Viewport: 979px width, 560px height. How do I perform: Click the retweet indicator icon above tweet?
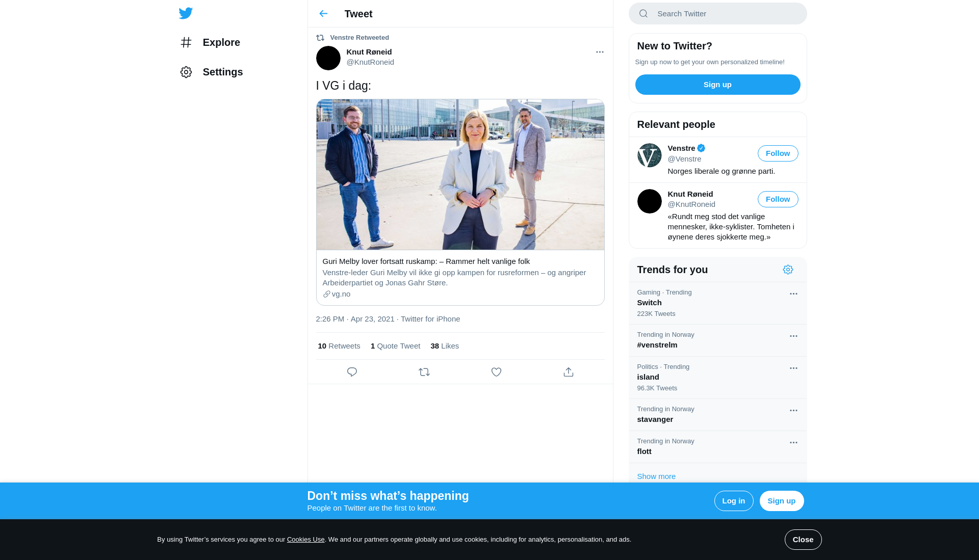(x=320, y=38)
